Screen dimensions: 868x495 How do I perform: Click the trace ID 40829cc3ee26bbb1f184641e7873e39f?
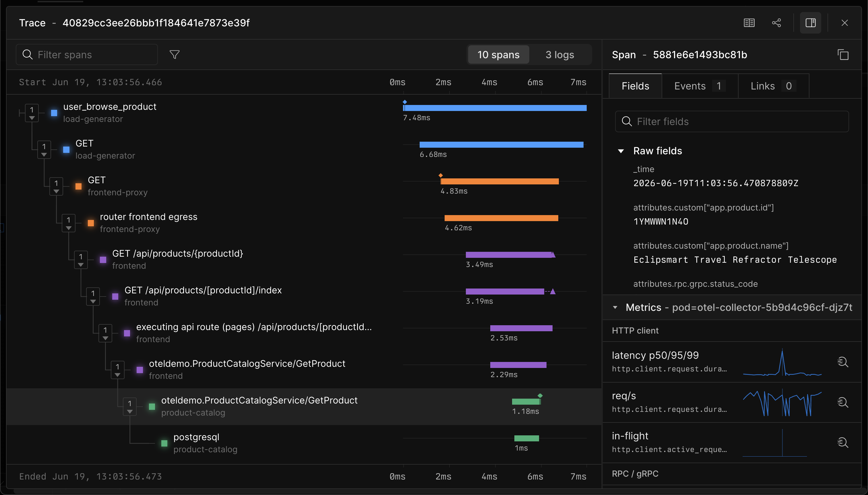(x=156, y=23)
